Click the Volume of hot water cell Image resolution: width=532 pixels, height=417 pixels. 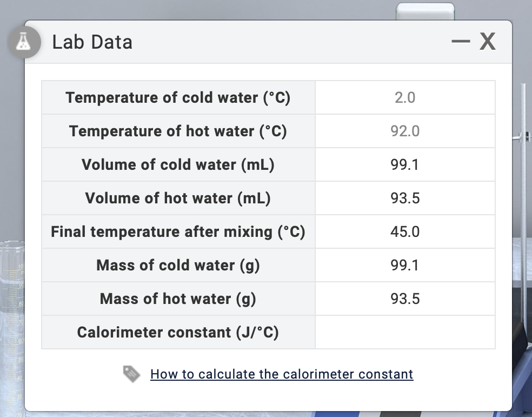[405, 198]
